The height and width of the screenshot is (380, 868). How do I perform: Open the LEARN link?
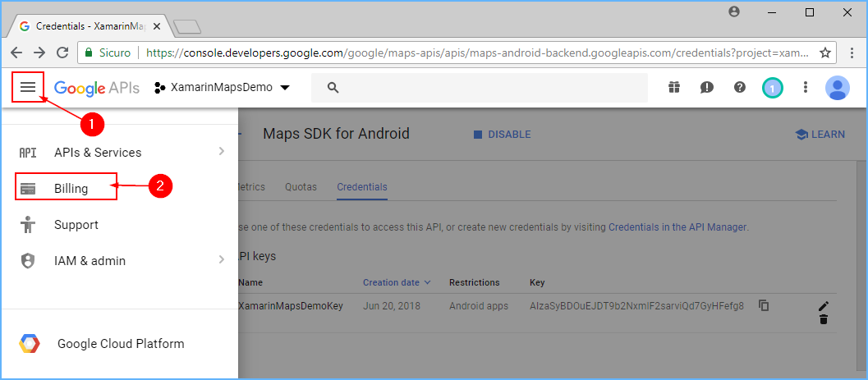(820, 135)
